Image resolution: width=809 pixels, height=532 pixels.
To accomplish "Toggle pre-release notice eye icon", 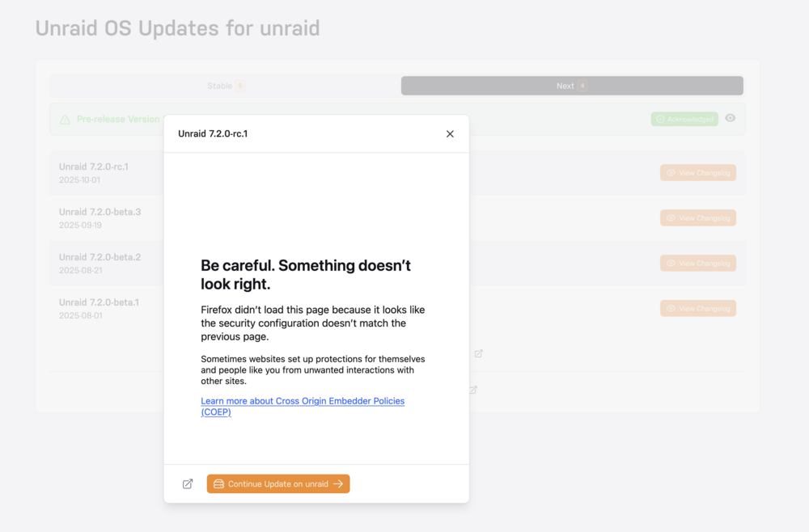I will [730, 118].
